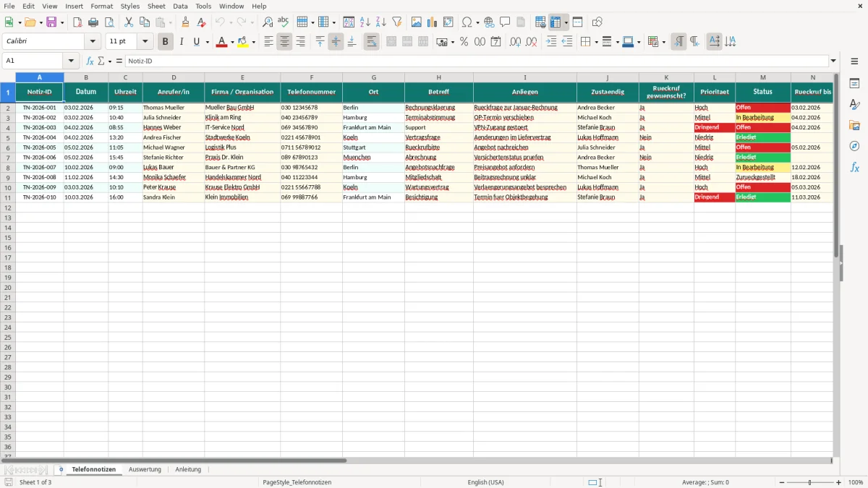Toggle Print Preview

109,22
